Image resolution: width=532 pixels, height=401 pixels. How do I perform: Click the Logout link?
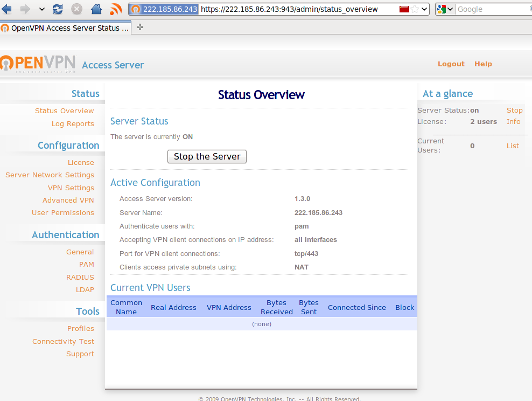(451, 64)
